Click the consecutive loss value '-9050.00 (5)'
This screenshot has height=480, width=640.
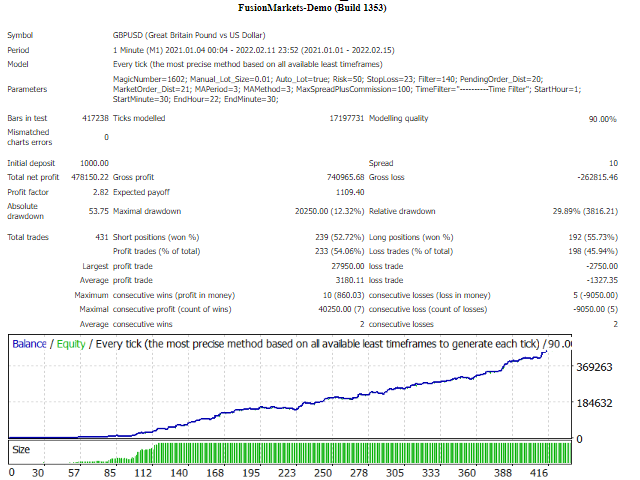click(x=595, y=309)
